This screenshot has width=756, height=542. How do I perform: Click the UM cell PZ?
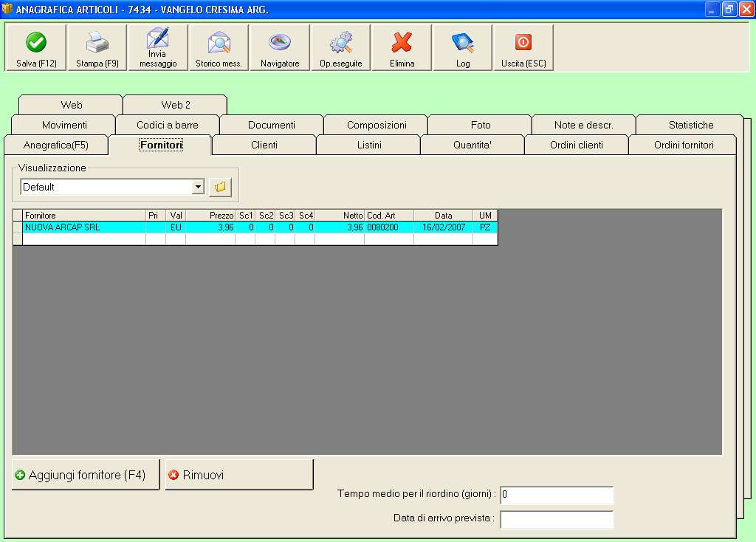tap(485, 227)
